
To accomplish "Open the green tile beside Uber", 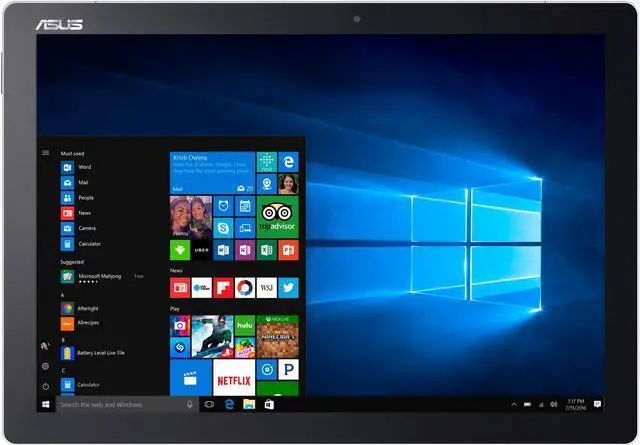I will 180,250.
